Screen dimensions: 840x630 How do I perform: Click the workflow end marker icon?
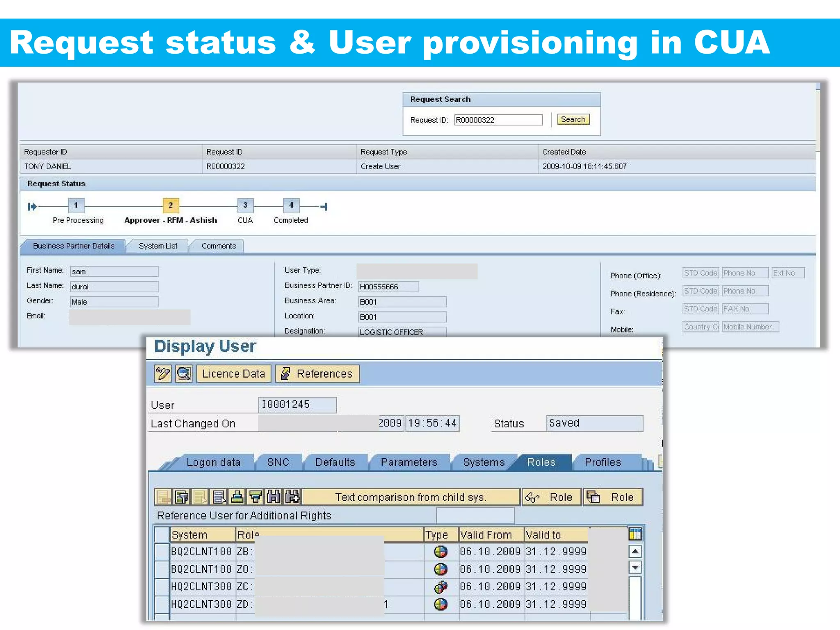[324, 206]
